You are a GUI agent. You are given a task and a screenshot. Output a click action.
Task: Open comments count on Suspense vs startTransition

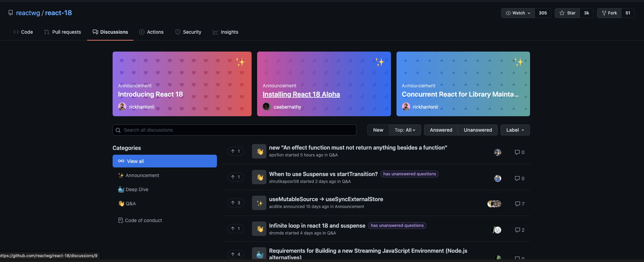click(x=519, y=178)
